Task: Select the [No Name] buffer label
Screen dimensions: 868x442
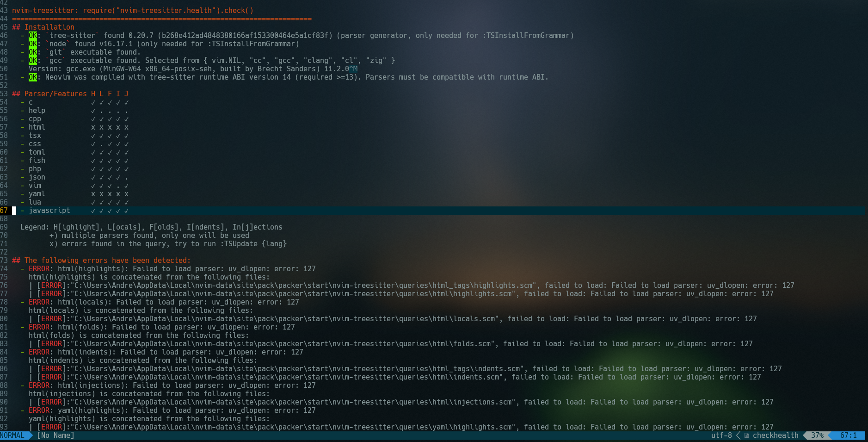Action: [x=55, y=435]
